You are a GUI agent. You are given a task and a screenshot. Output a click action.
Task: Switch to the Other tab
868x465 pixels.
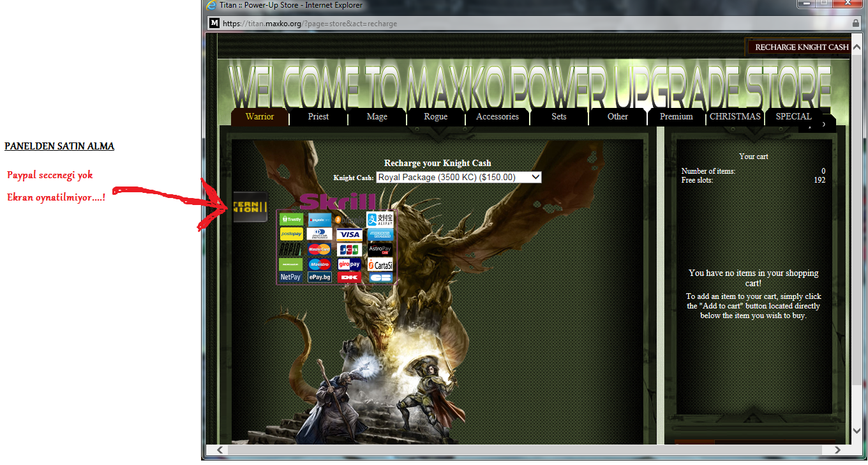[x=618, y=116]
